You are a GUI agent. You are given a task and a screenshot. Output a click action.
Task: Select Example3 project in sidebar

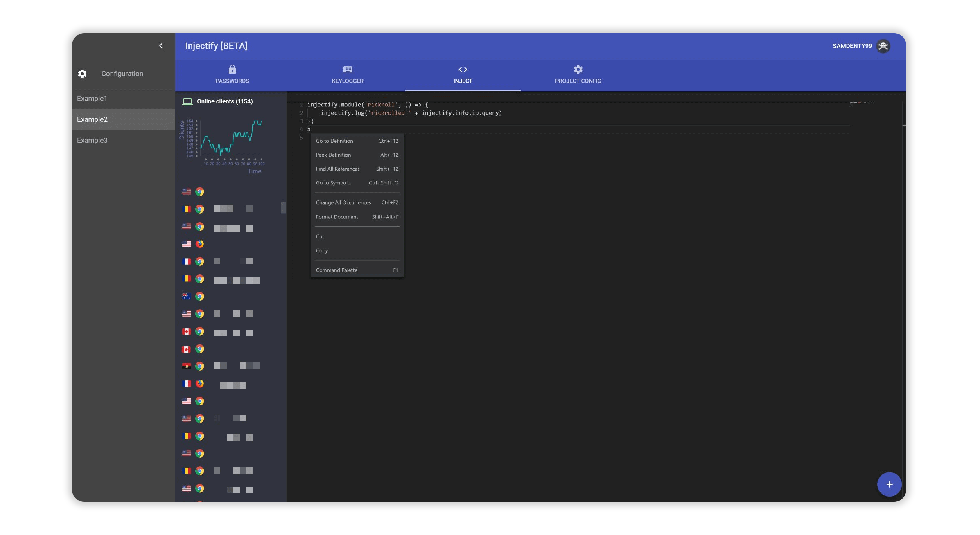(92, 140)
